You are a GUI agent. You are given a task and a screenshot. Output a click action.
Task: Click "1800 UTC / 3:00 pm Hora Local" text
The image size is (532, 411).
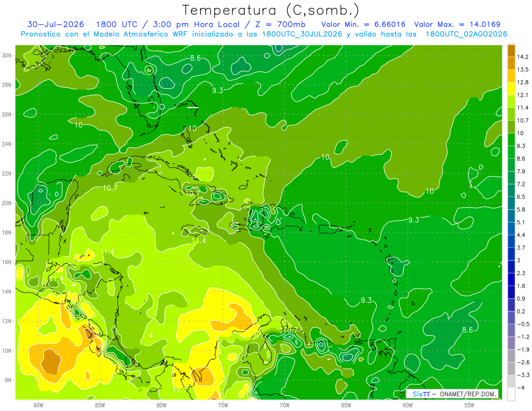168,24
